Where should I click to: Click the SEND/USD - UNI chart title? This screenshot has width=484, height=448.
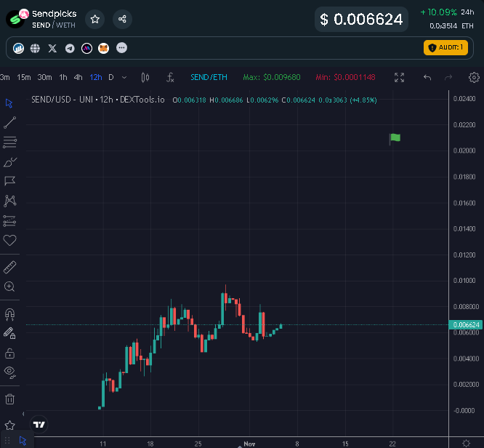click(98, 100)
